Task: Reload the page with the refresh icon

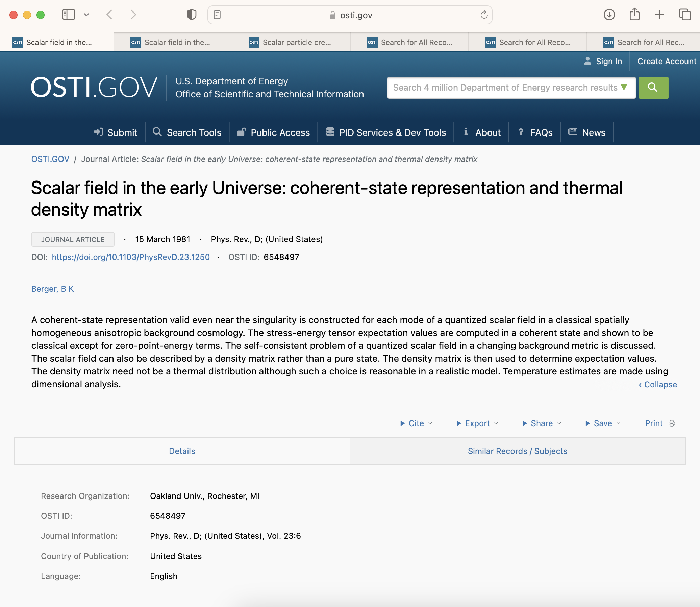Action: tap(484, 15)
